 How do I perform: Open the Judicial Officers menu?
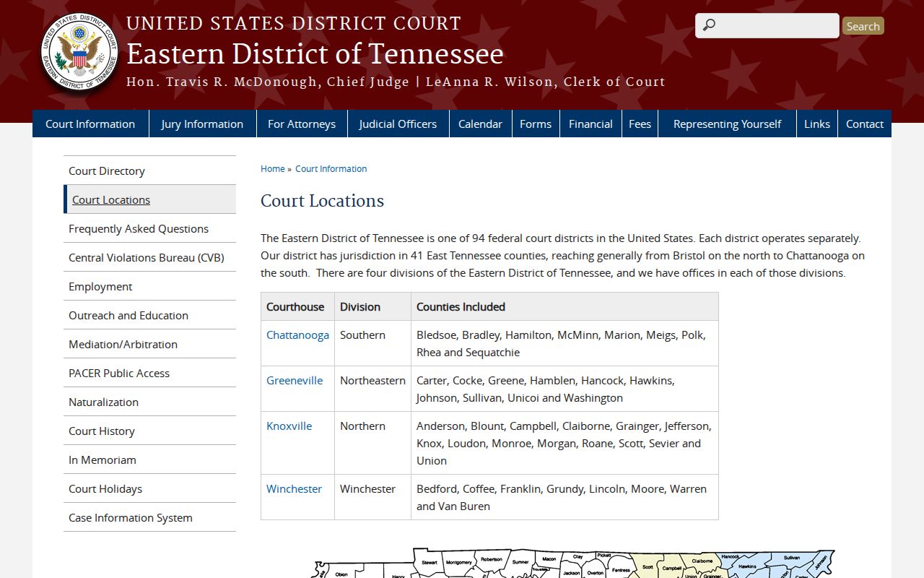coord(398,124)
